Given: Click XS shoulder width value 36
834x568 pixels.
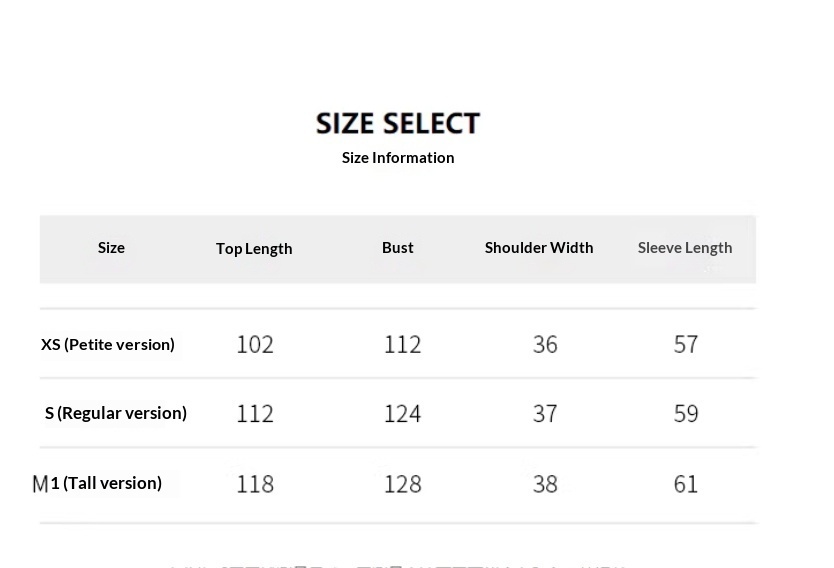Looking at the screenshot, I should point(545,345).
